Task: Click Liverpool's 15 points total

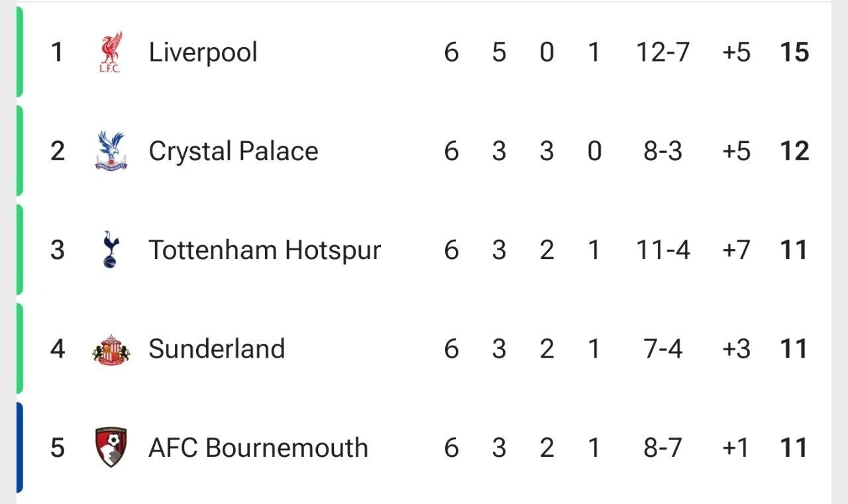Action: pos(794,52)
